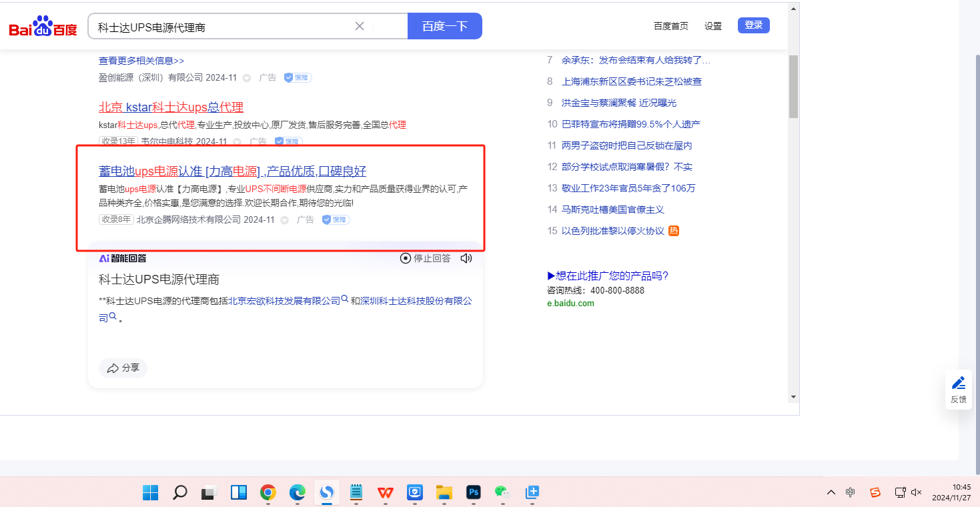Screen dimensions: 980x507
Task: Expand ad dropdown arrow beside 北京企腾网络技术有限公司
Action: coord(284,220)
